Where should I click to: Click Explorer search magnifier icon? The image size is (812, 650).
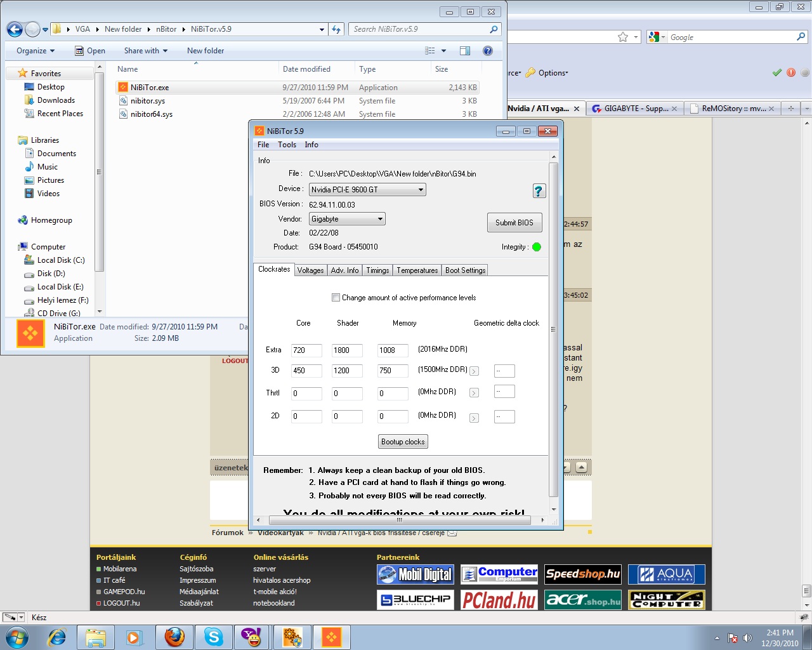494,29
